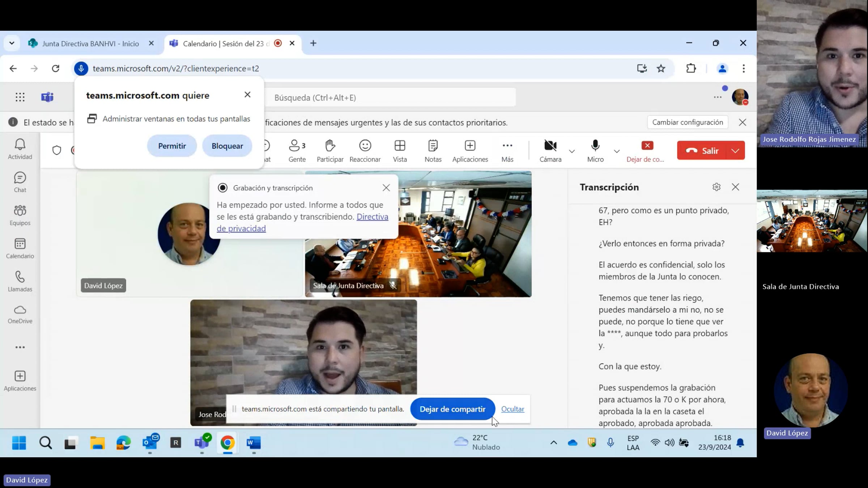This screenshot has width=868, height=488.
Task: Close the teams.microsoft.com permission popup
Action: [x=247, y=95]
